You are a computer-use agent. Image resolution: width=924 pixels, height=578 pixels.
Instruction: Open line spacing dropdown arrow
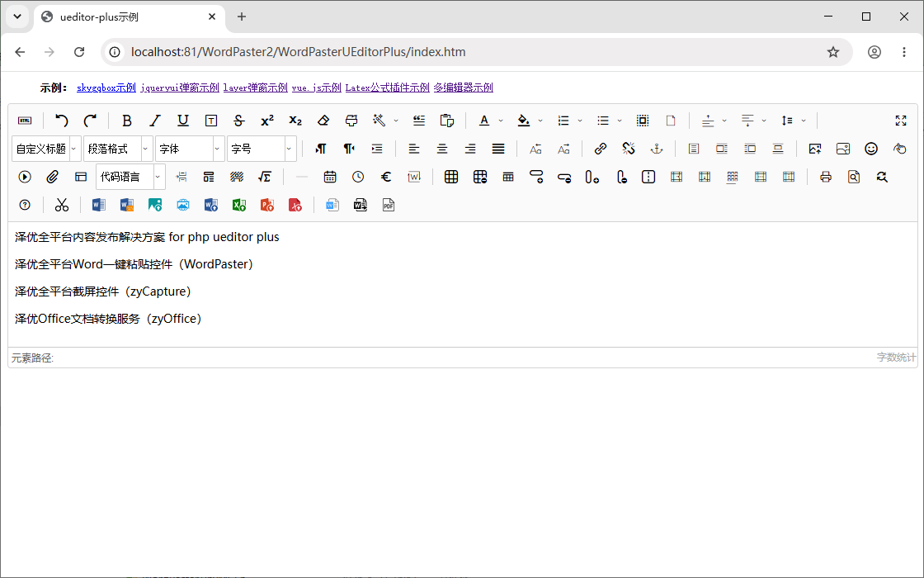(804, 121)
